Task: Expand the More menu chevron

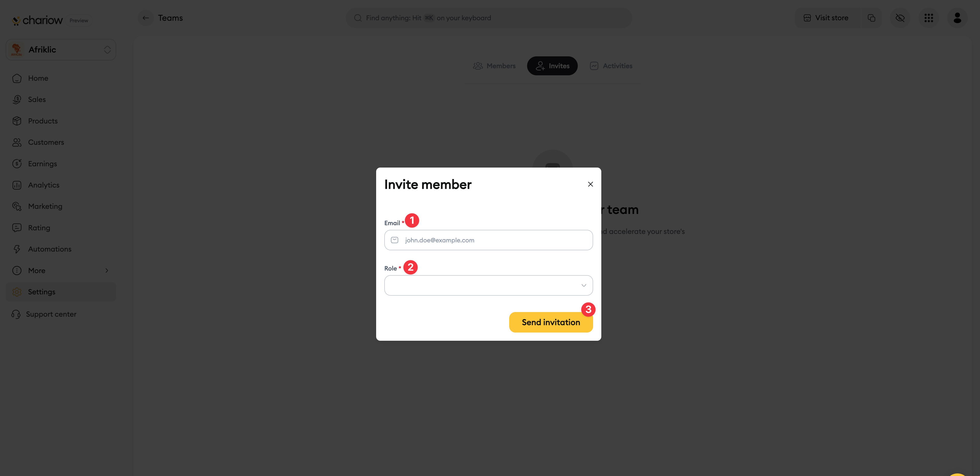Action: (106, 270)
